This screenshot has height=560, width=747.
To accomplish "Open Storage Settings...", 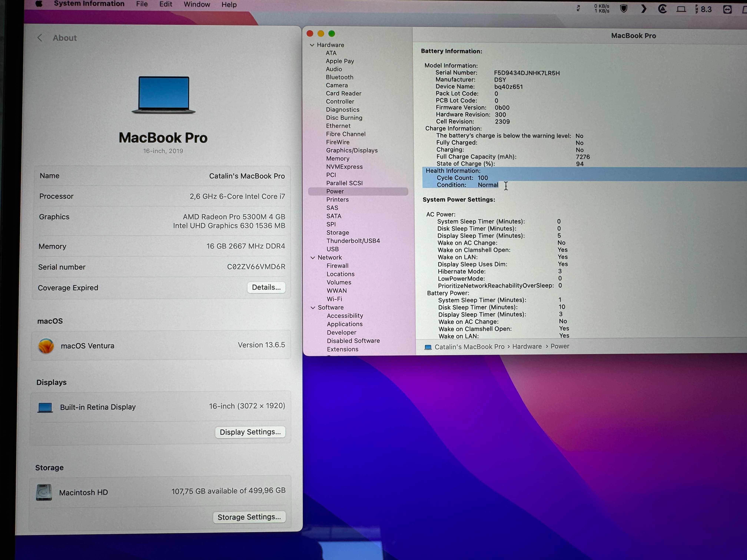I will pyautogui.click(x=249, y=517).
